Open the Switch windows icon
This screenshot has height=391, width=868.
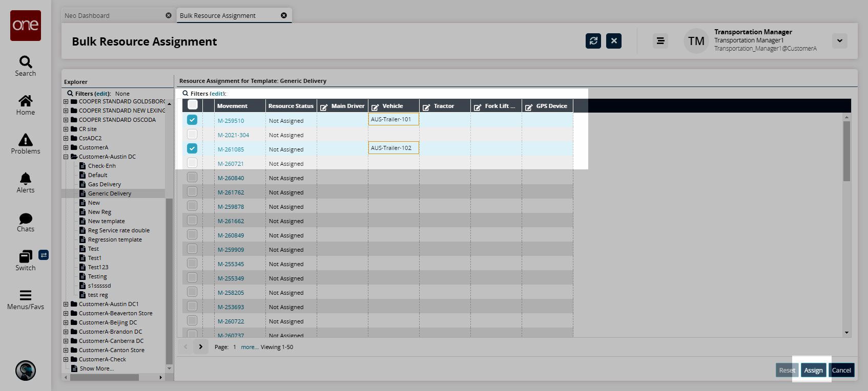[26, 260]
